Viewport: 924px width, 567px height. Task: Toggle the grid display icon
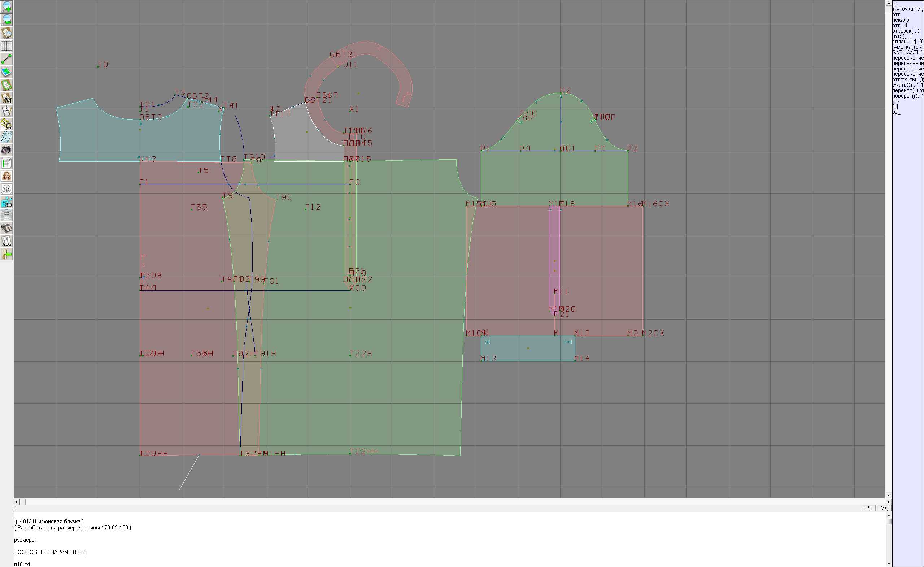click(6, 46)
